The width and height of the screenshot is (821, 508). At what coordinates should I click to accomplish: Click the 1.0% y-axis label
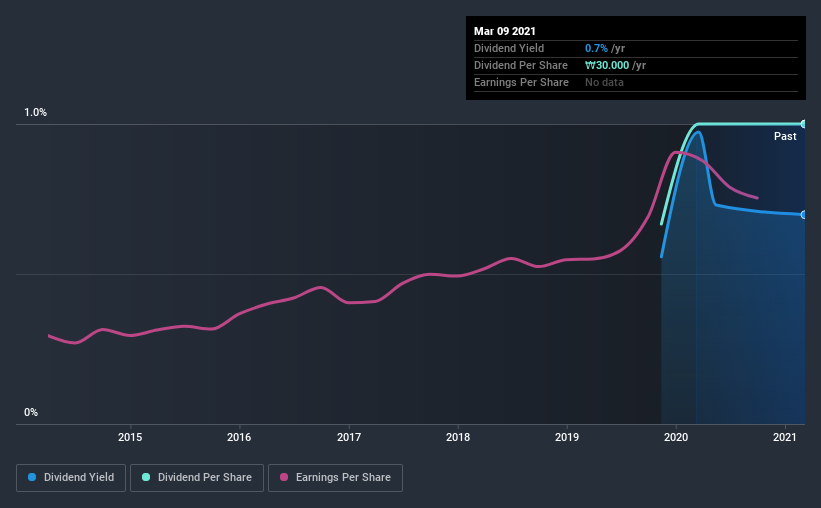pos(35,113)
